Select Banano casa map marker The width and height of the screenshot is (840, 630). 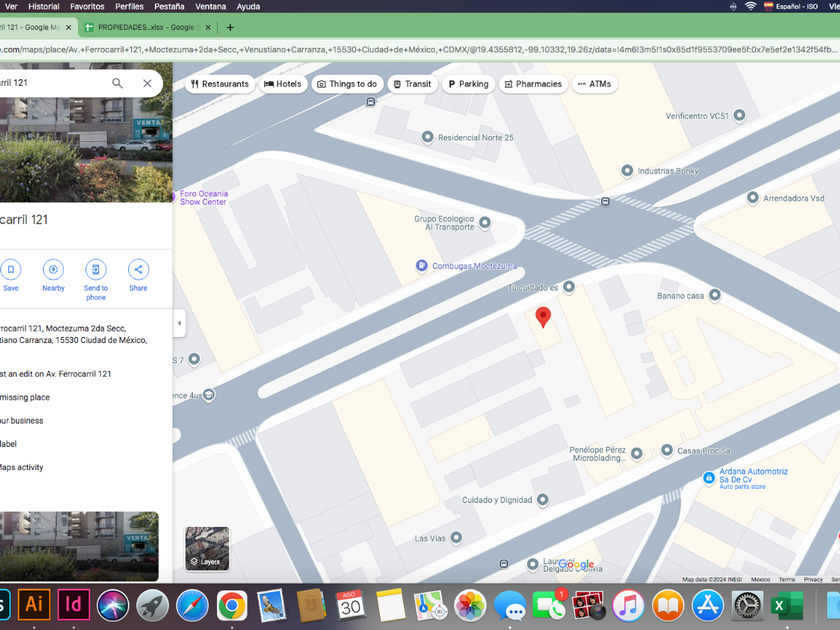point(715,295)
